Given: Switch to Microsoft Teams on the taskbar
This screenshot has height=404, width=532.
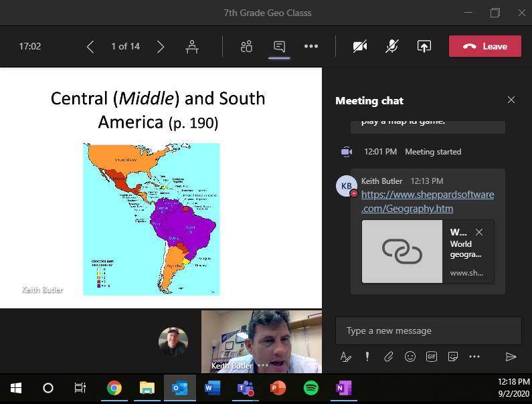Looking at the screenshot, I should [x=246, y=388].
